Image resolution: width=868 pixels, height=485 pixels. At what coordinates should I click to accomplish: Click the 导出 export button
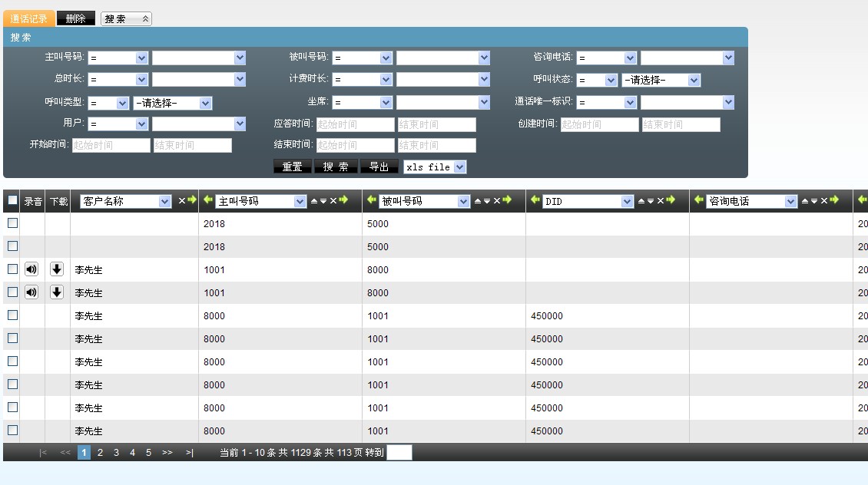coord(379,167)
